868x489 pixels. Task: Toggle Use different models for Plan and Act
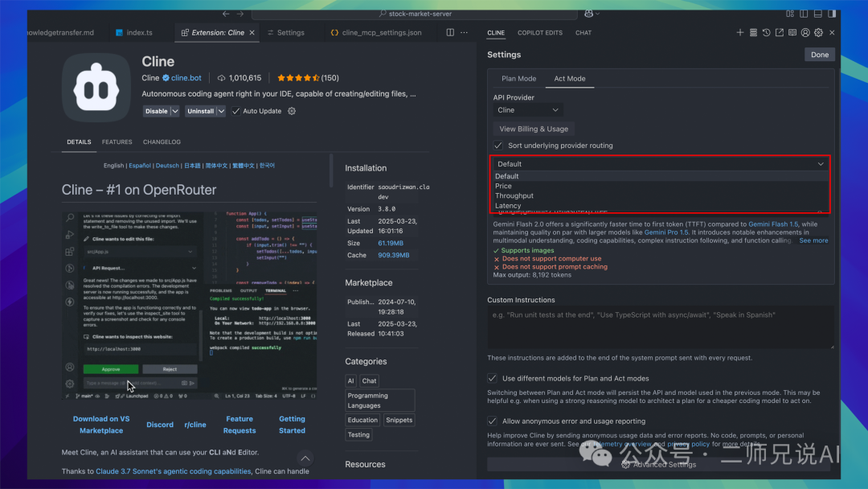coord(492,378)
